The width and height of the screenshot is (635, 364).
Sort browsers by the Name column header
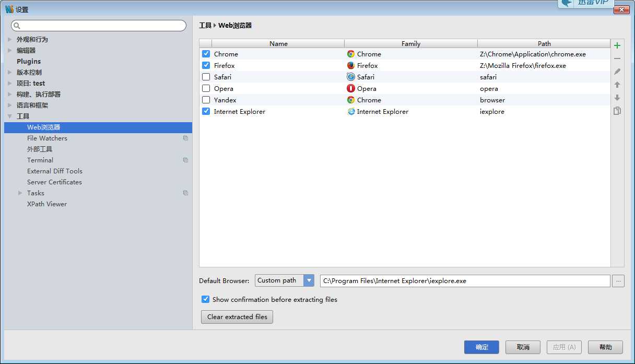click(x=278, y=44)
